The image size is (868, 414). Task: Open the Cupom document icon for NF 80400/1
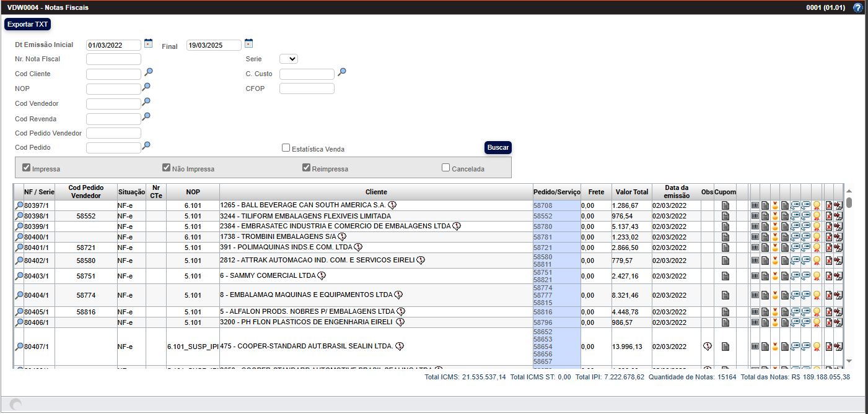(x=725, y=237)
